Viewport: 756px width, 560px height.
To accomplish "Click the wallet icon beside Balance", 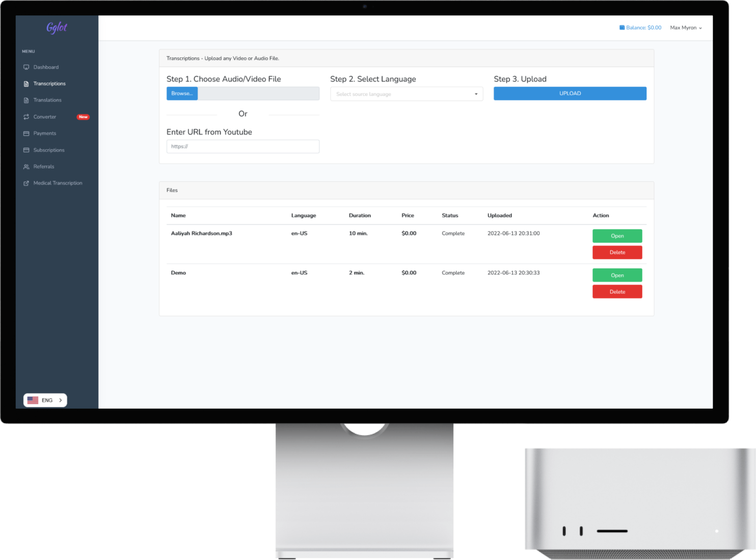I will coord(622,27).
